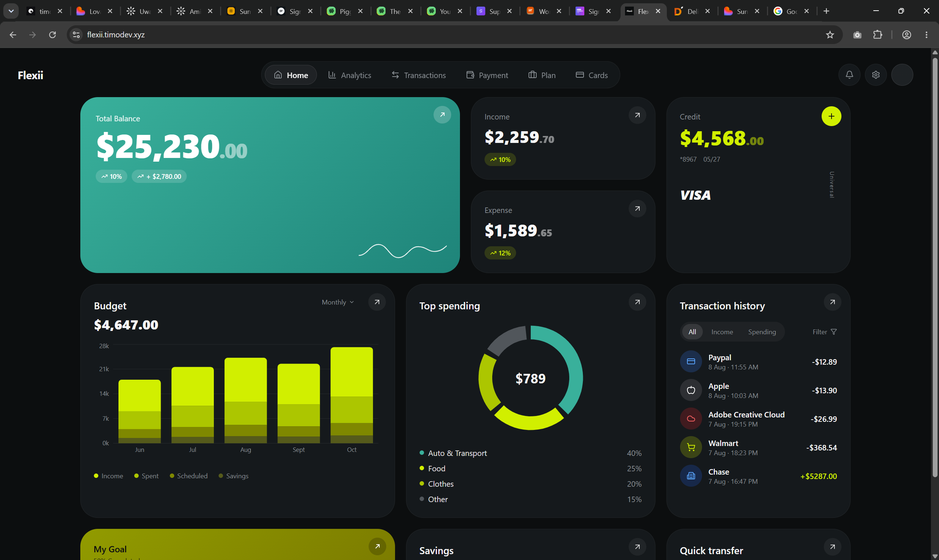Open Chrome profile icon
This screenshot has height=560, width=939.
coord(906,35)
